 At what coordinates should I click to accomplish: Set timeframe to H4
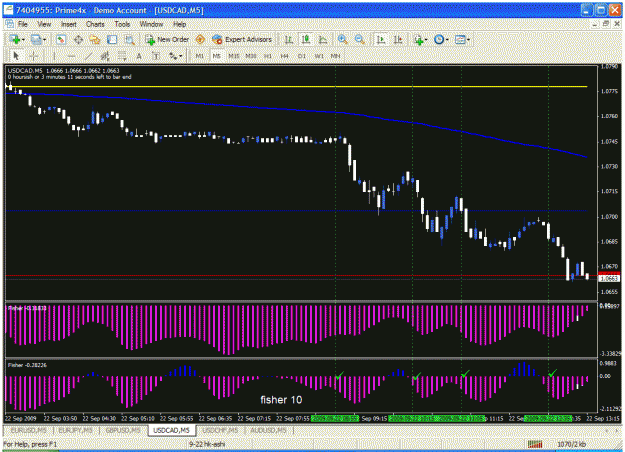click(284, 56)
